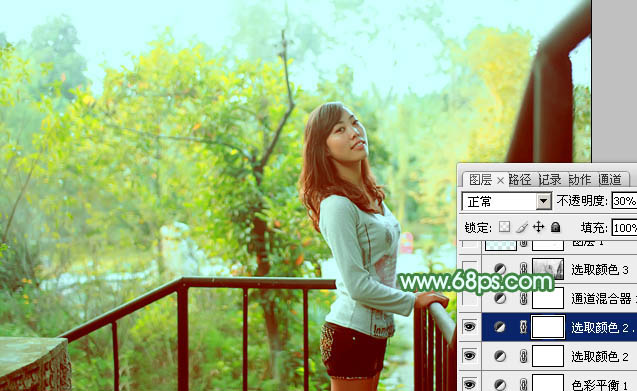
Task: Select the 色彩平衡 1 mask thumbnail
Action: pos(548,383)
